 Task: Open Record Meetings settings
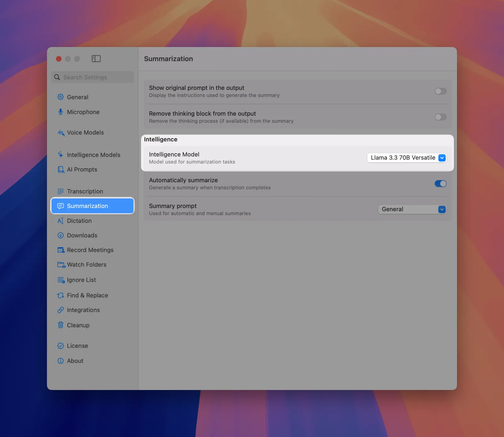[x=92, y=250]
